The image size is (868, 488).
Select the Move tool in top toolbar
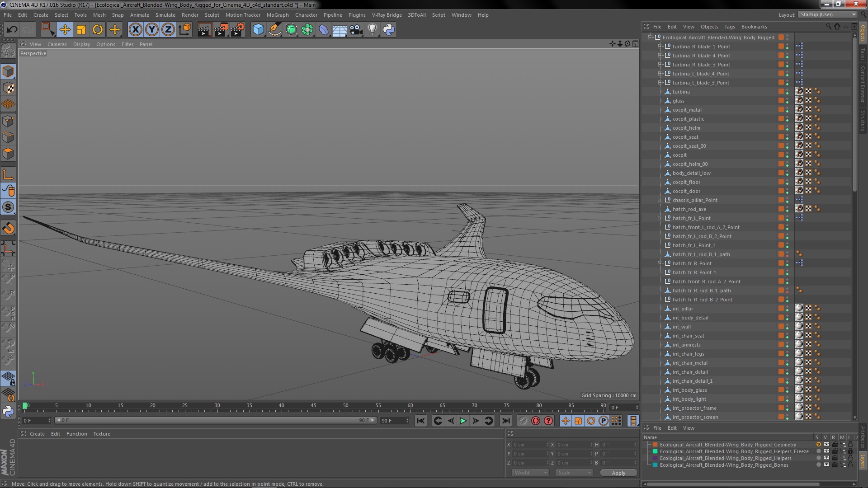65,30
